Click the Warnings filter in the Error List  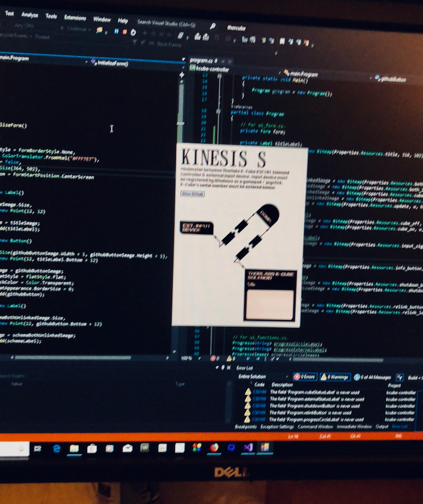[324, 377]
